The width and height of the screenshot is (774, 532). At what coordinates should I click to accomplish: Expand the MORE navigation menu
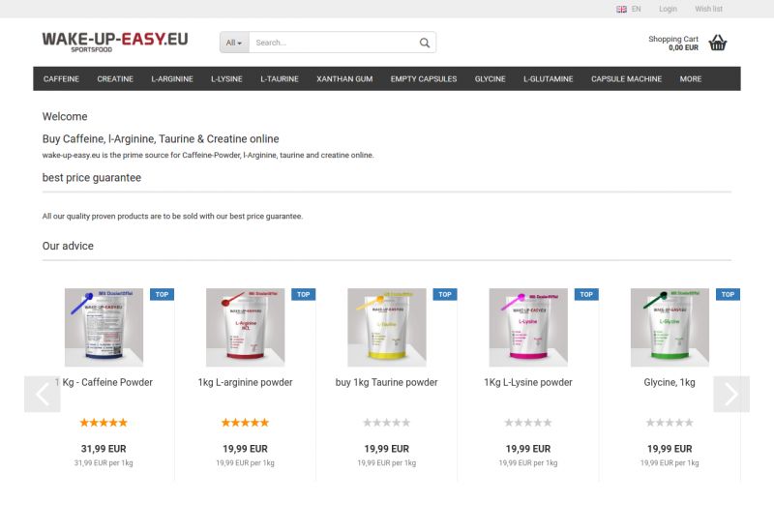(x=690, y=79)
